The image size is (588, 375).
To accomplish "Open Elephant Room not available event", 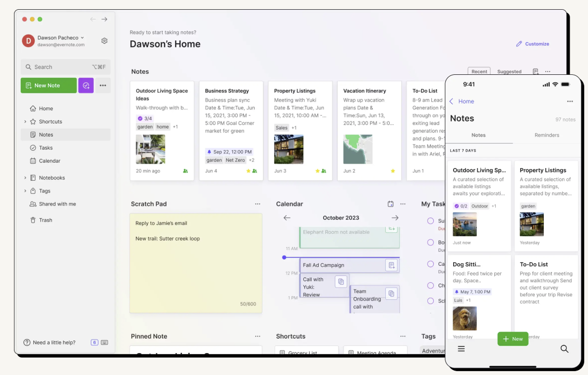I will (349, 237).
